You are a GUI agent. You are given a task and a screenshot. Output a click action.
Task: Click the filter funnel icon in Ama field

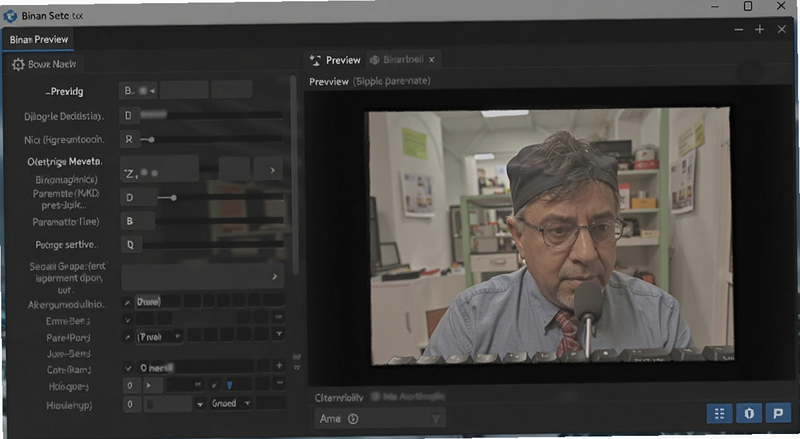click(436, 419)
